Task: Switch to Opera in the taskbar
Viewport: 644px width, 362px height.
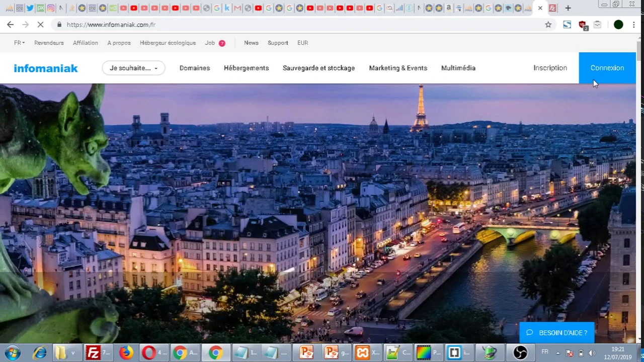Action: tap(153, 352)
